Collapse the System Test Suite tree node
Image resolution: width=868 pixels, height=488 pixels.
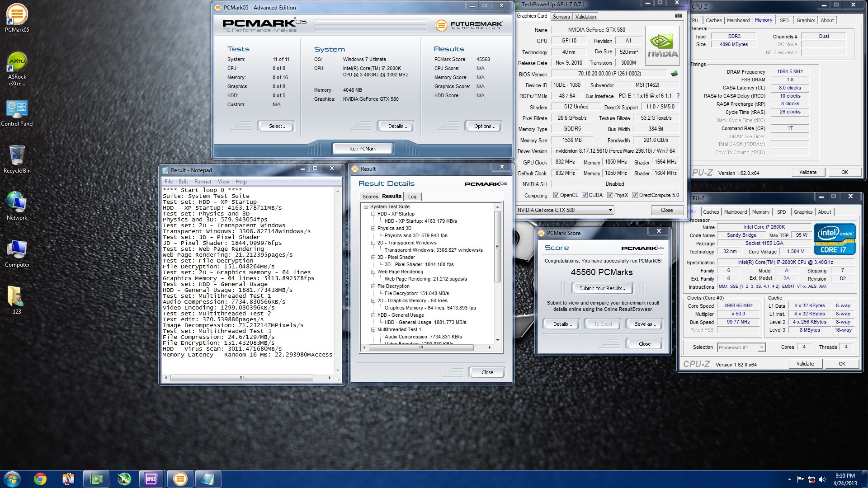point(366,206)
